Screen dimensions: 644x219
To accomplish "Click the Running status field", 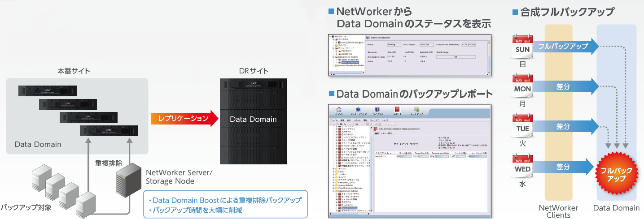I will click(394, 44).
